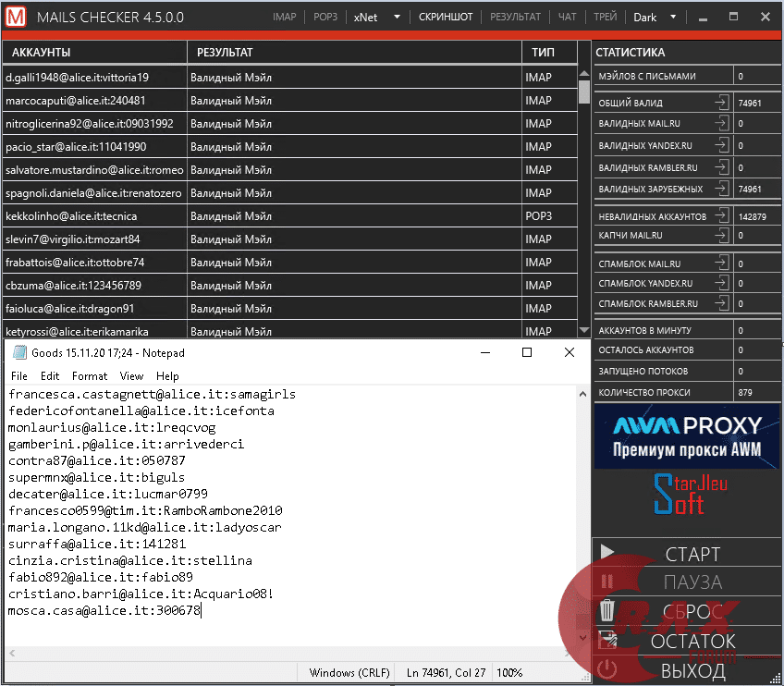Click the РЕЗУЛЬТАТ column header
784x686 pixels.
click(x=354, y=52)
